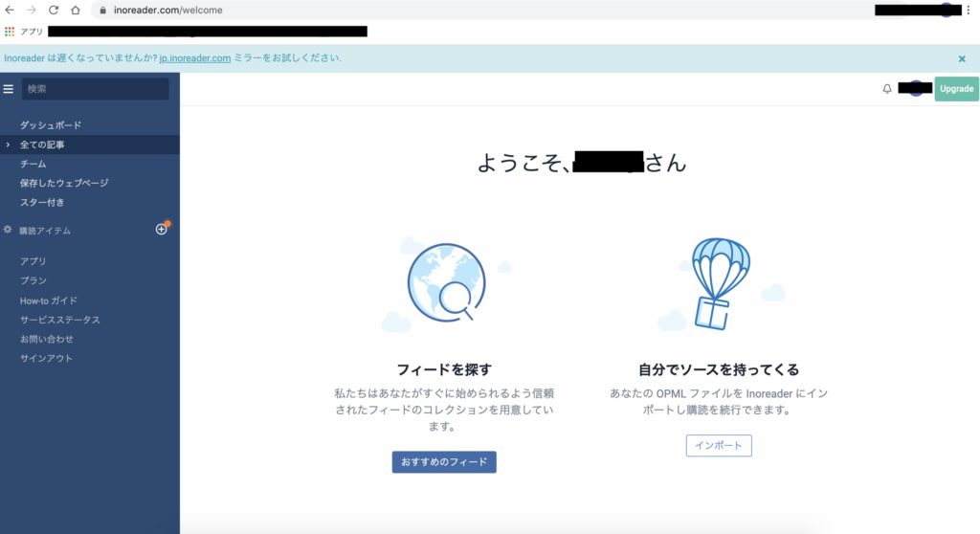980x534 pixels.
Task: Click the browser forward arrow
Action: point(32,10)
